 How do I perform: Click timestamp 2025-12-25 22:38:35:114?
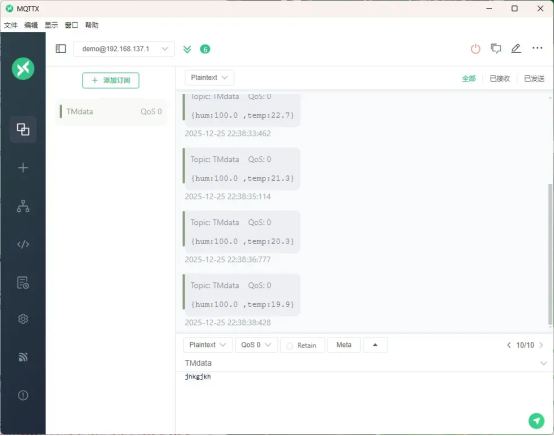pyautogui.click(x=228, y=196)
